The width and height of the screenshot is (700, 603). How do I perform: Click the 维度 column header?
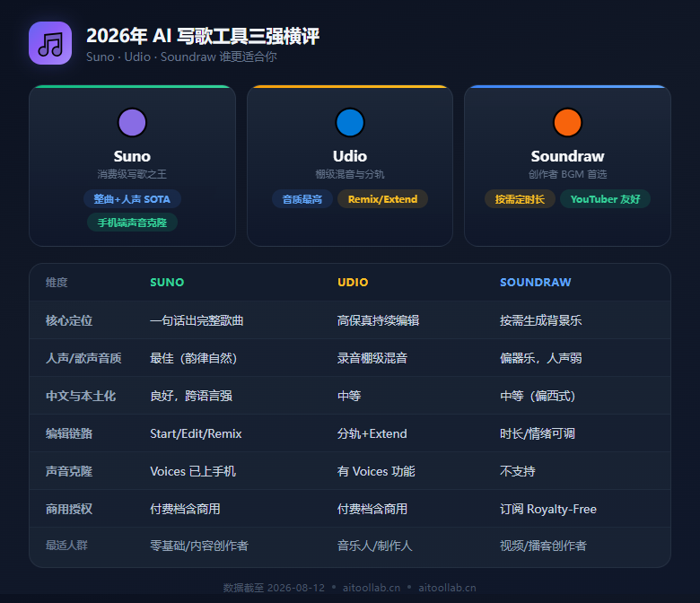(x=57, y=282)
